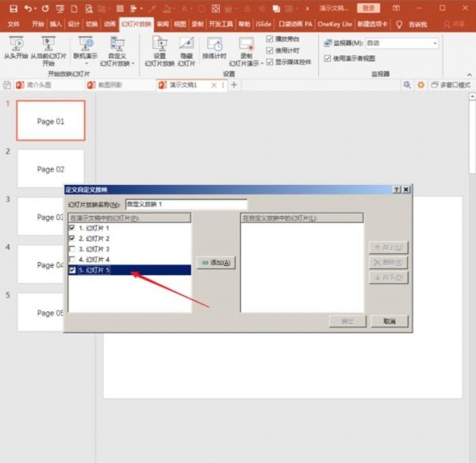Image resolution: width=476 pixels, height=463 pixels.
Task: Click the Save icon in quick access toolbar
Action: 13,9
